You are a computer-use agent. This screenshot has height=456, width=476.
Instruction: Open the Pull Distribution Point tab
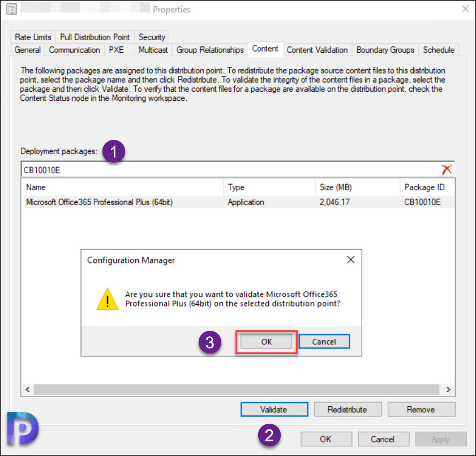click(95, 37)
